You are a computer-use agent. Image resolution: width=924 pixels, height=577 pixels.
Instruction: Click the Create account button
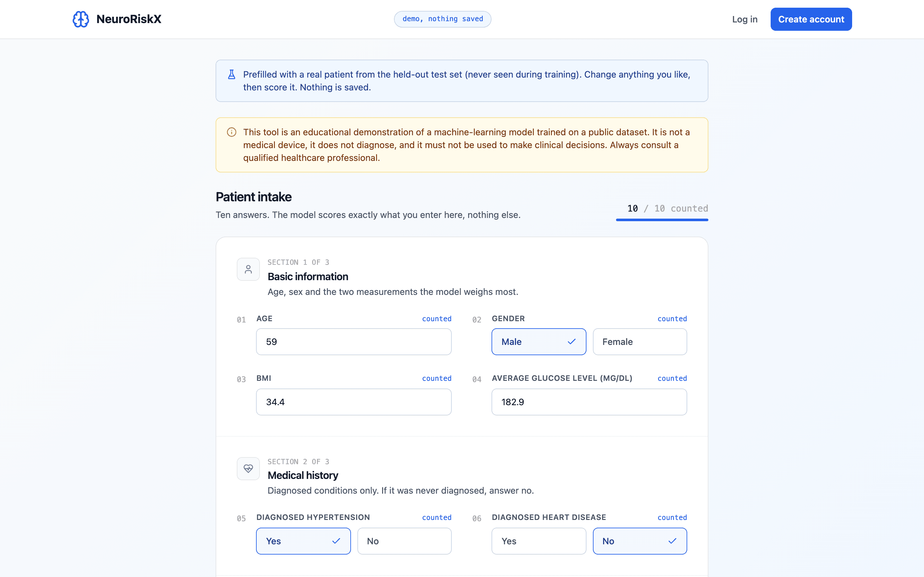coord(811,19)
